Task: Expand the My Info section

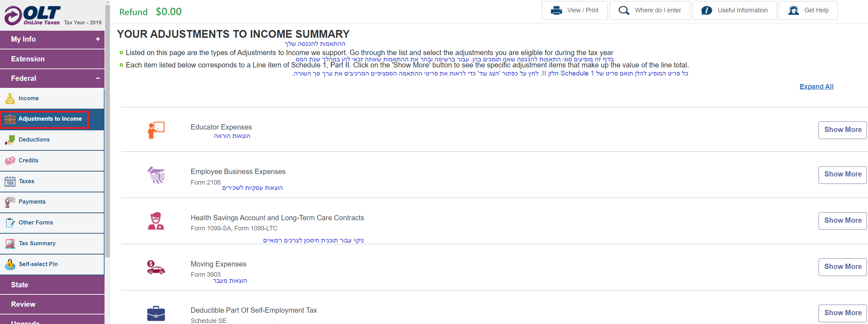Action: tap(52, 39)
